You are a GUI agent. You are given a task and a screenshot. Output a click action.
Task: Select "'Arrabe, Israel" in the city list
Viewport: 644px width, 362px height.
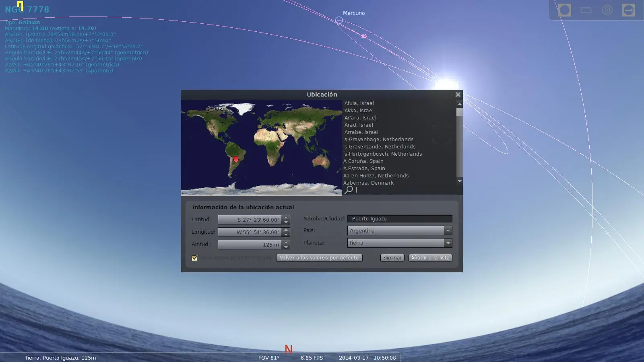point(361,132)
